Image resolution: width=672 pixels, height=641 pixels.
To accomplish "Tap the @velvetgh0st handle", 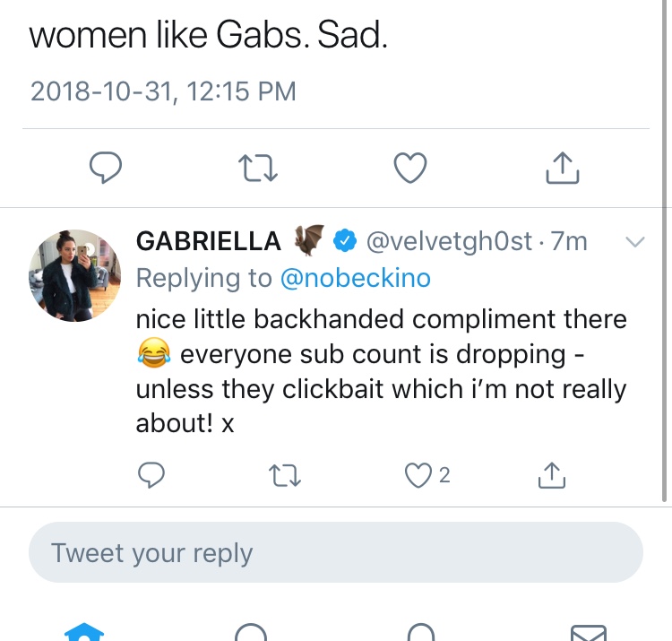I will tap(448, 240).
